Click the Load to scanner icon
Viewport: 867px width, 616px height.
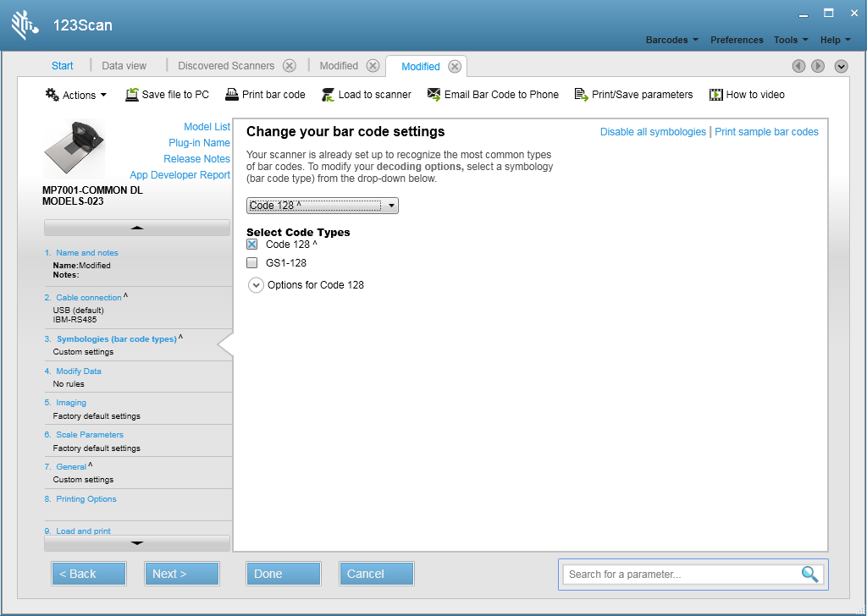point(329,95)
